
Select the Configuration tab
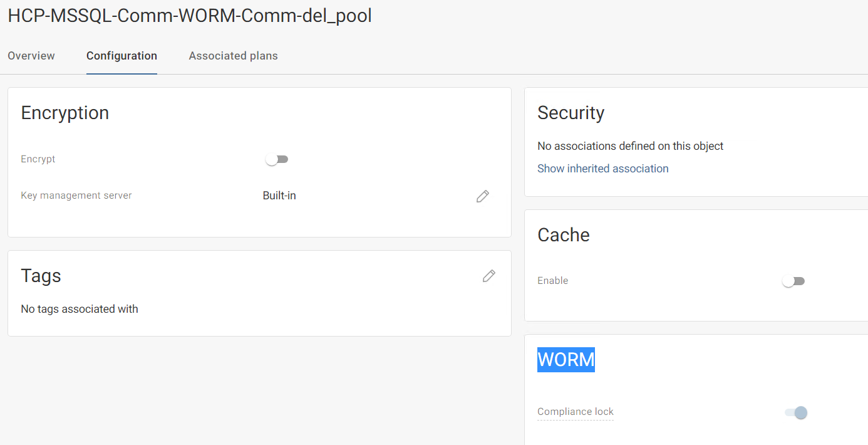(x=121, y=56)
